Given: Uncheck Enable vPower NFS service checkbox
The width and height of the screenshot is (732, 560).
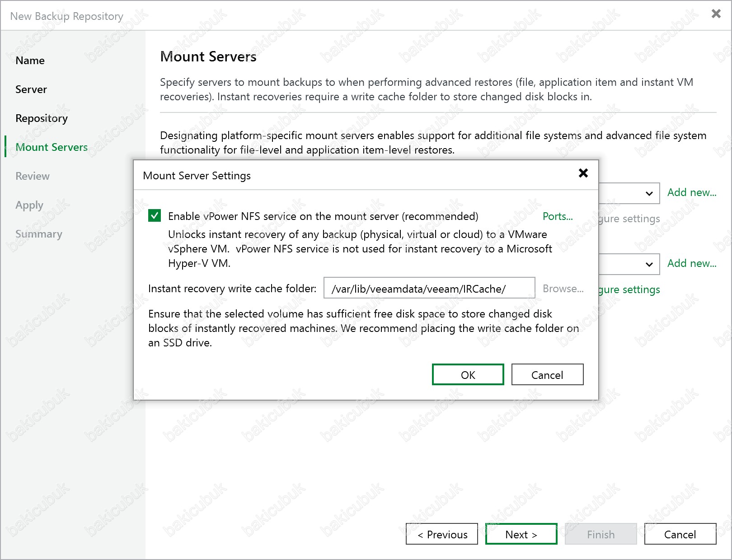Looking at the screenshot, I should point(155,216).
